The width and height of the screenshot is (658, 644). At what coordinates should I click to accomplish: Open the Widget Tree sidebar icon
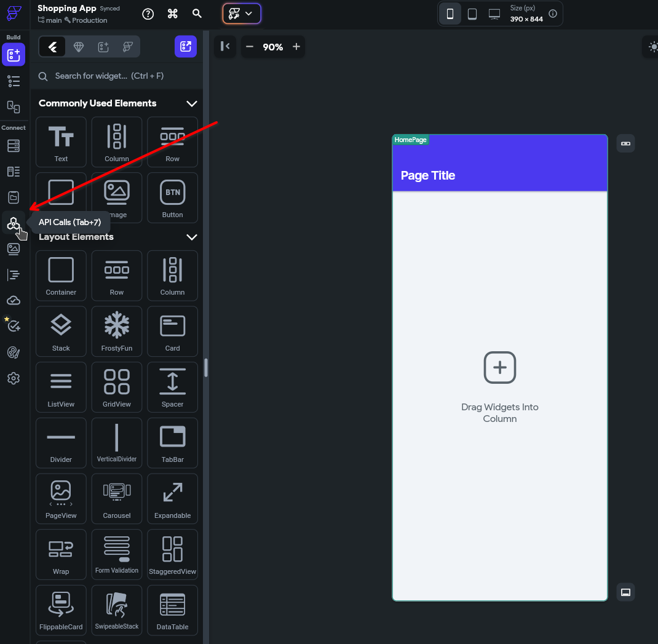click(x=14, y=81)
